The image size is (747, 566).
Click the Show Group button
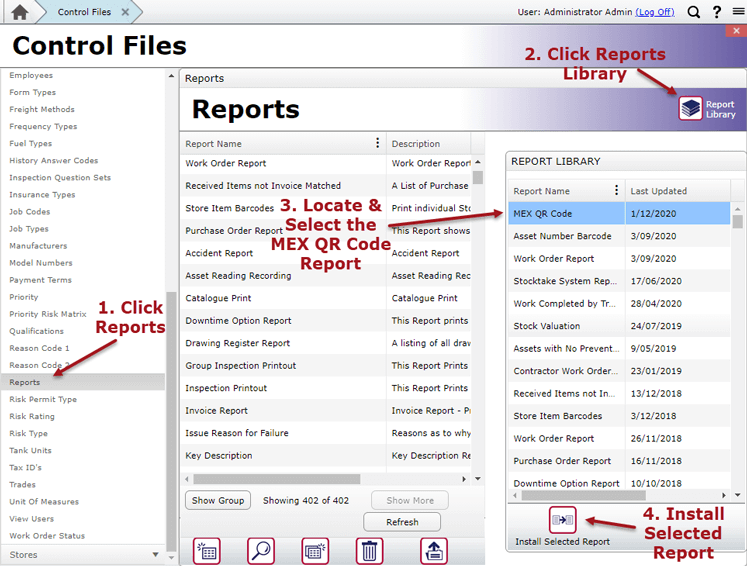pos(218,500)
